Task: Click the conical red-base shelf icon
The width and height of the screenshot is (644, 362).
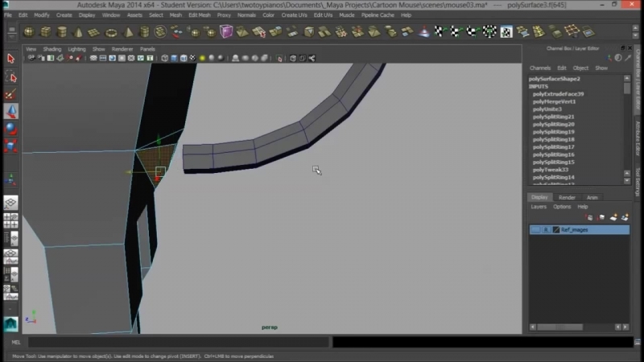Action: 423,31
